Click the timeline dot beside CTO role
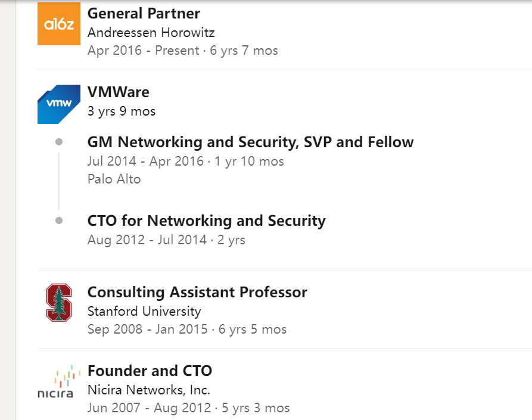532x420 pixels. (x=58, y=220)
